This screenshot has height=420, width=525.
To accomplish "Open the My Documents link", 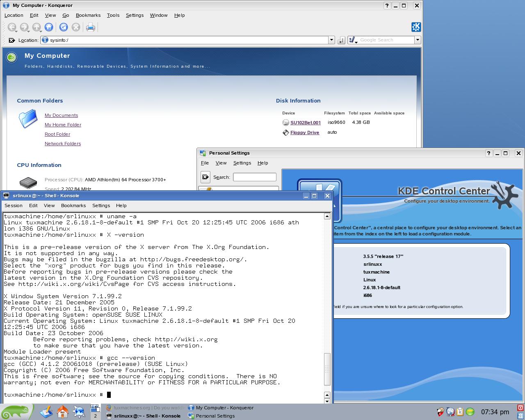I will [61, 115].
